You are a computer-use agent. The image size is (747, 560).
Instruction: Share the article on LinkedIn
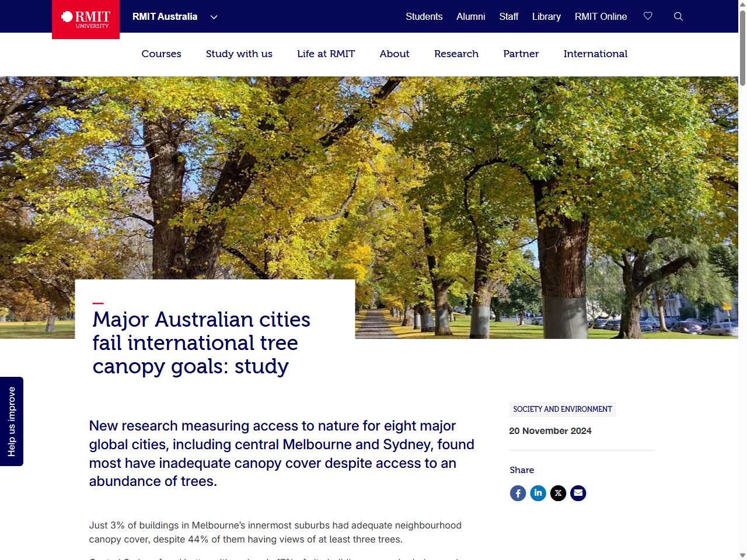tap(537, 493)
